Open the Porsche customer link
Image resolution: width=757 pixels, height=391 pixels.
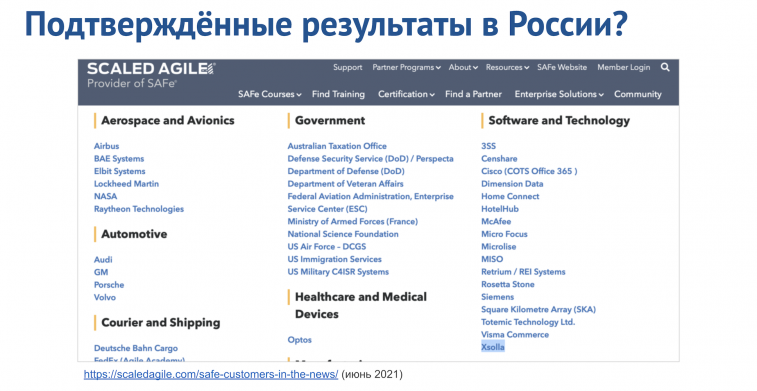(x=109, y=285)
